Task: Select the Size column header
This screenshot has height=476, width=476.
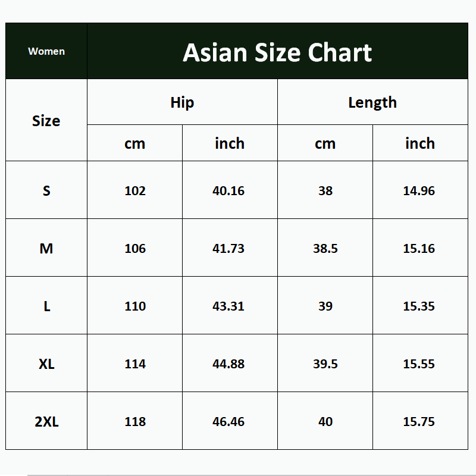Action: click(46, 121)
